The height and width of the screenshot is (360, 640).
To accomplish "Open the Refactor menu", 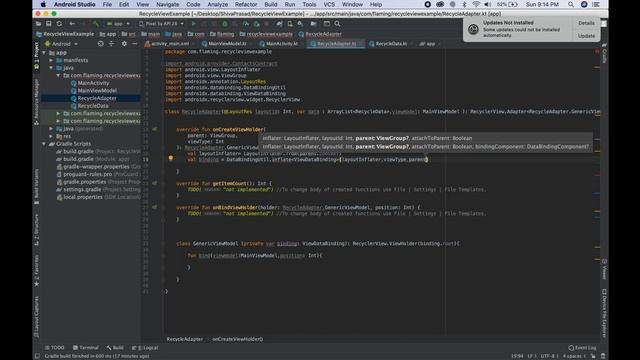I will 246,4.
